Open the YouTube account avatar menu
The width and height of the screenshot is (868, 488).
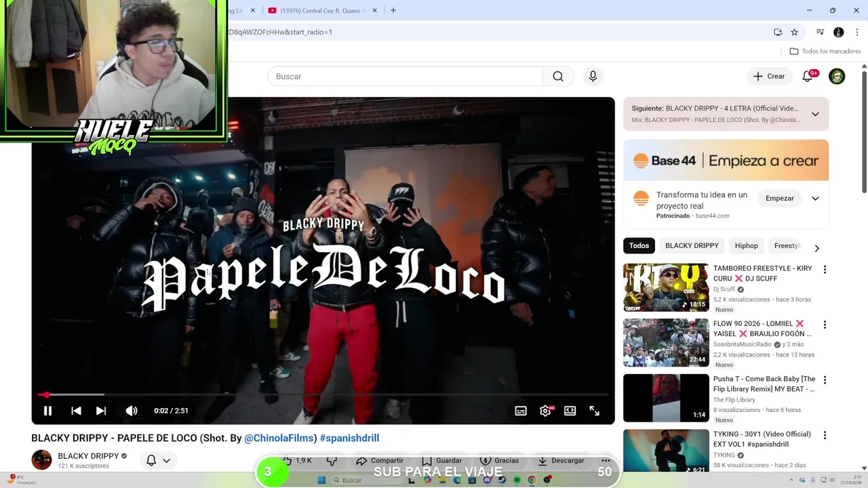(x=837, y=77)
